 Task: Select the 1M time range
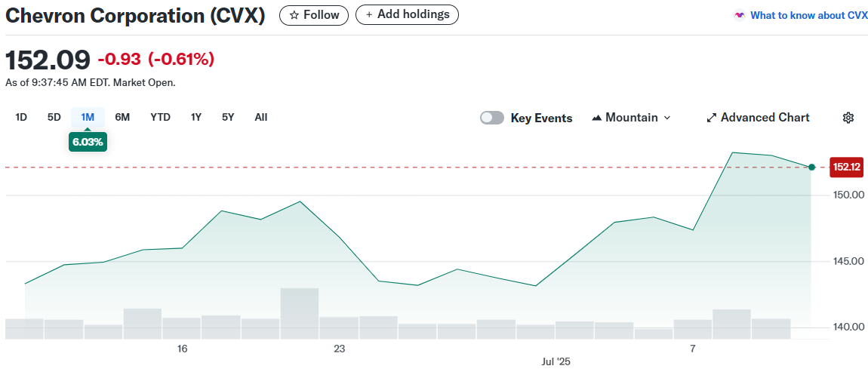(x=88, y=118)
